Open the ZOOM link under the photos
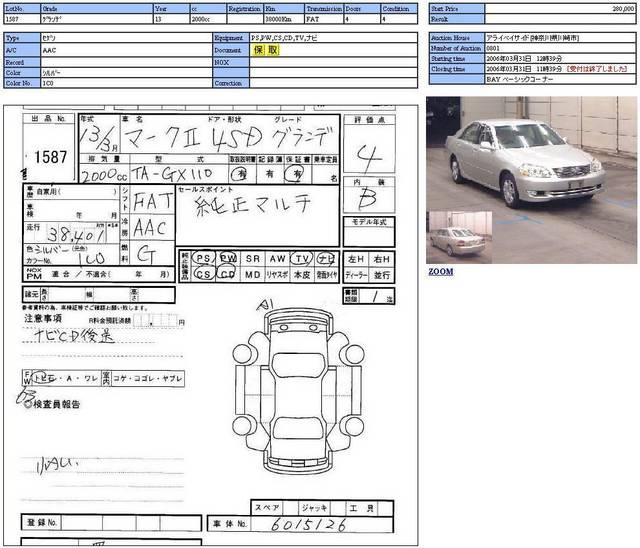 point(440,271)
